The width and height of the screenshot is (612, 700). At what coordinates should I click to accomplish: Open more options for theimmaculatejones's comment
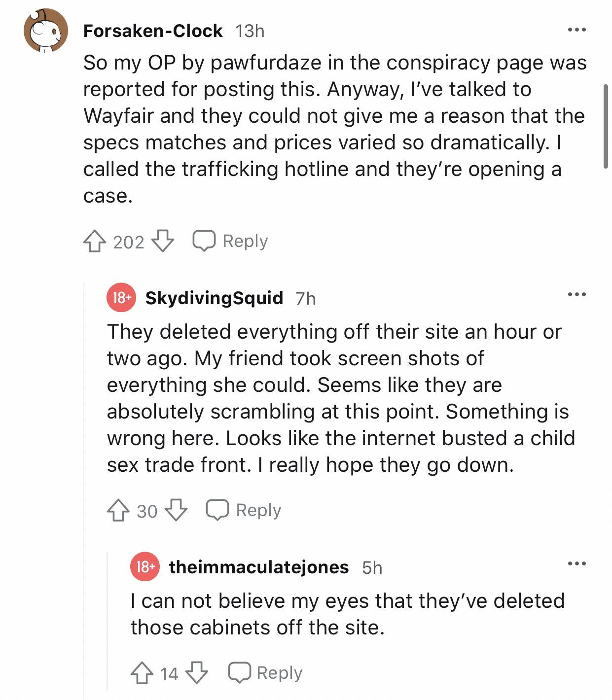pyautogui.click(x=576, y=563)
